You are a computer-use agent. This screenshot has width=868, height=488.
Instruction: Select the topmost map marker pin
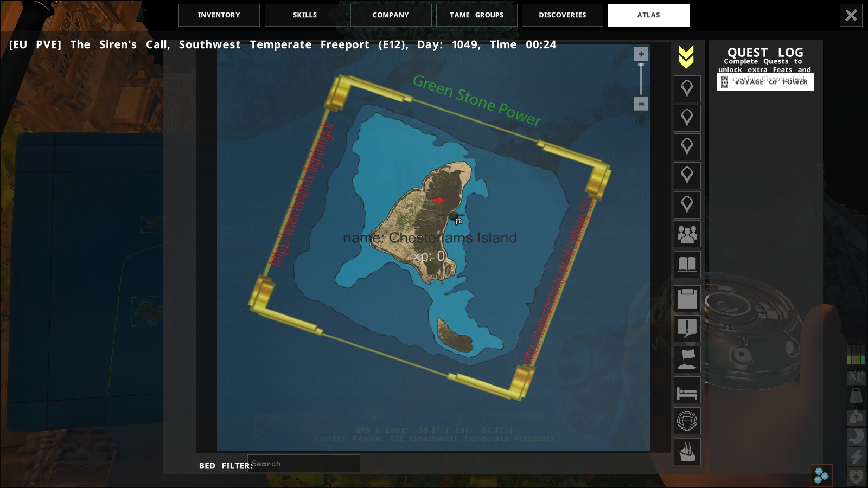(x=687, y=89)
